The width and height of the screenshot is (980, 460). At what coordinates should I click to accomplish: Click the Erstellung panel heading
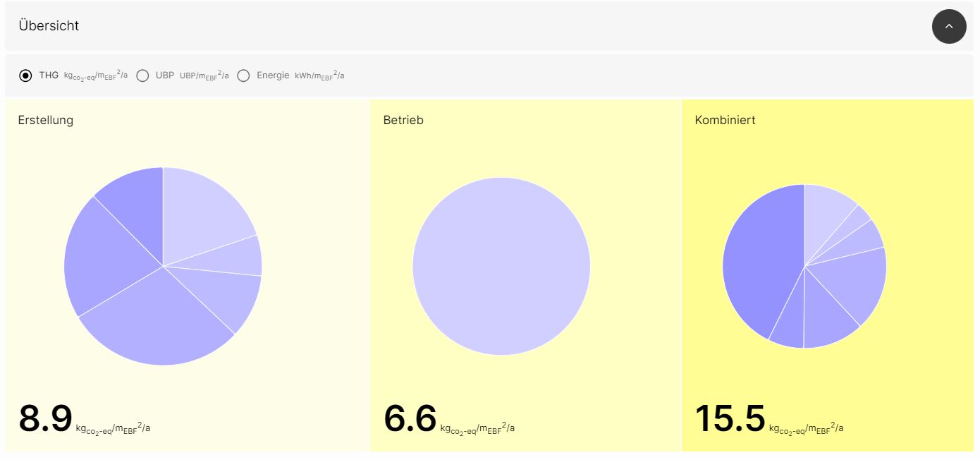(x=46, y=120)
